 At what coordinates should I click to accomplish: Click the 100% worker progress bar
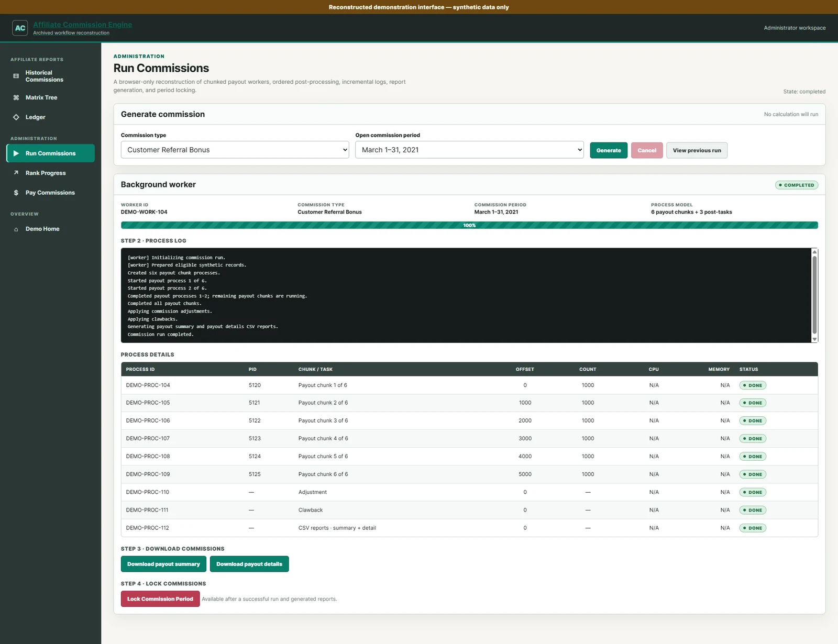coord(469,225)
